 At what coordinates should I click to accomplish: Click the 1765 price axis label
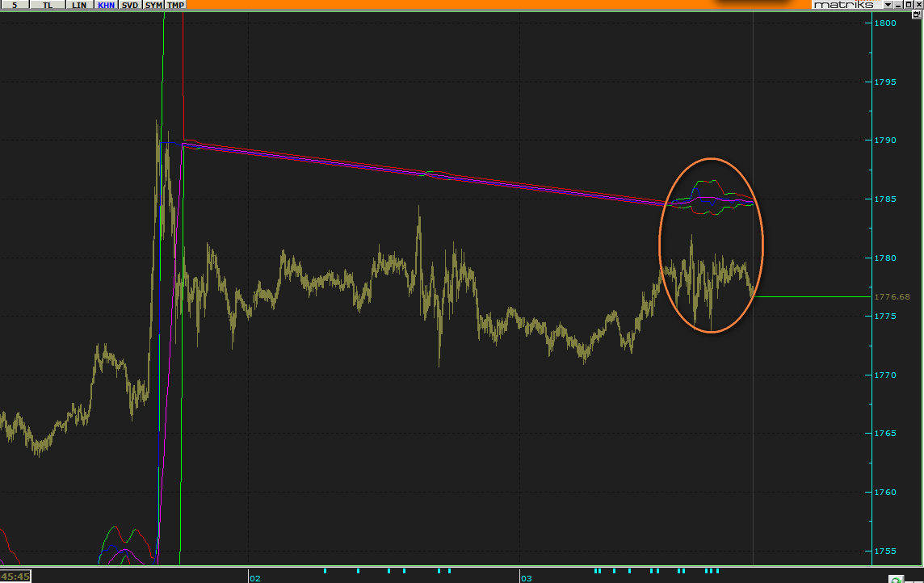pyautogui.click(x=885, y=434)
